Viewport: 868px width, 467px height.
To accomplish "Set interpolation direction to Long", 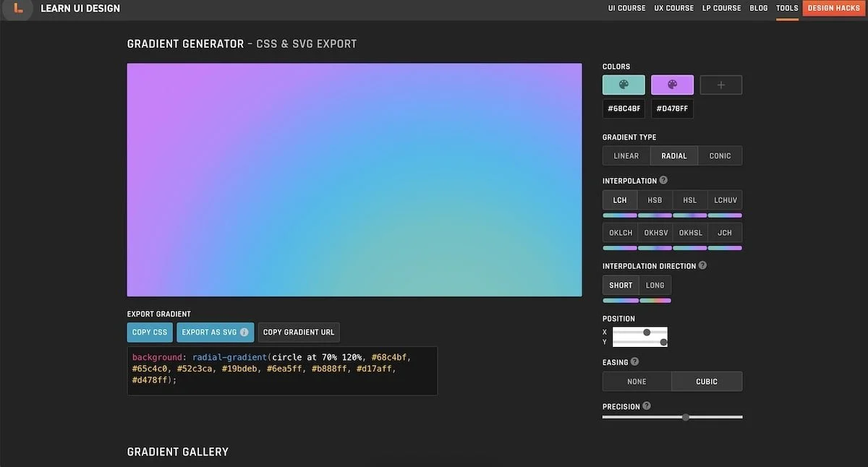I will pyautogui.click(x=655, y=286).
